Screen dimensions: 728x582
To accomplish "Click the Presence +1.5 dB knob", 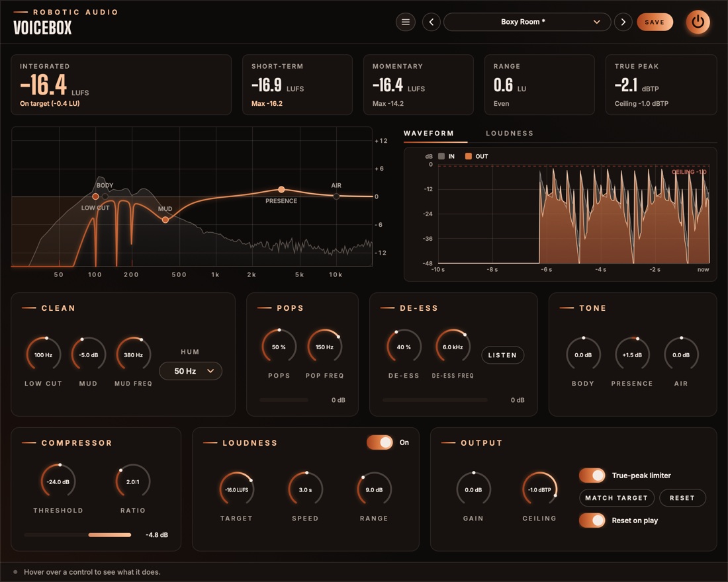I will click(x=632, y=355).
